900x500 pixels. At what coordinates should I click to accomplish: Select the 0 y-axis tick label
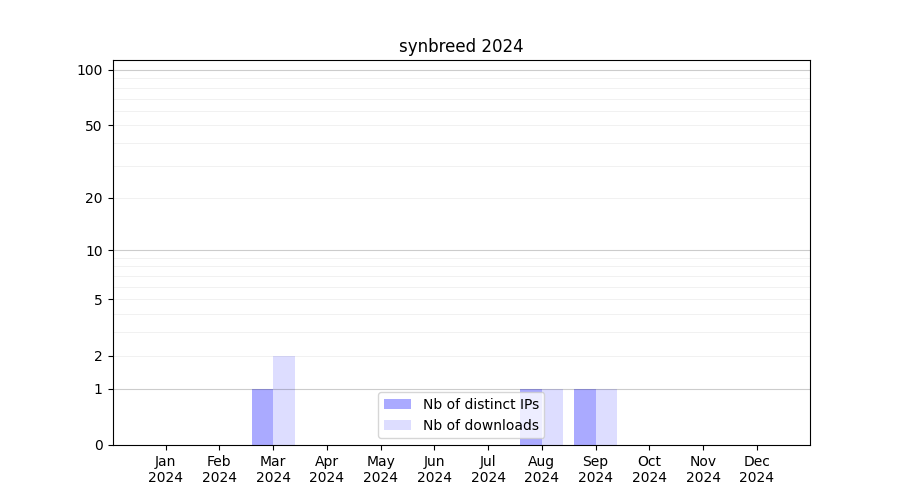[98, 445]
